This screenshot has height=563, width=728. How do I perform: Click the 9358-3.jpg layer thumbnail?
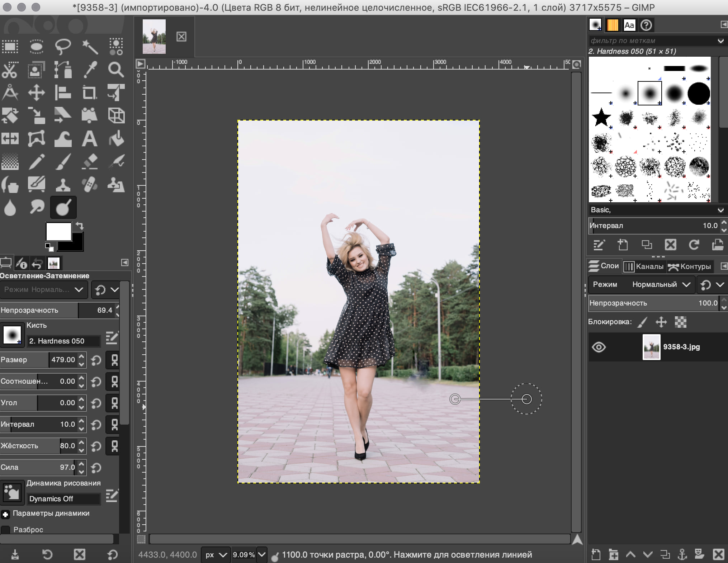(650, 346)
